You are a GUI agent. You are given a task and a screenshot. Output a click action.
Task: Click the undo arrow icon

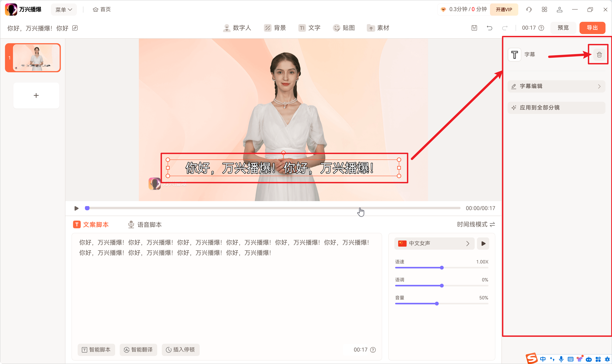point(489,28)
